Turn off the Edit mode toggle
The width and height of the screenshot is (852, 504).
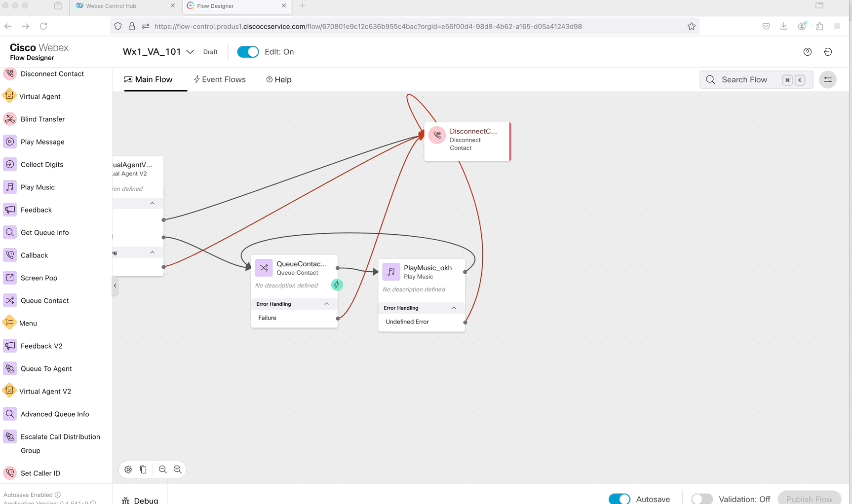pos(248,52)
